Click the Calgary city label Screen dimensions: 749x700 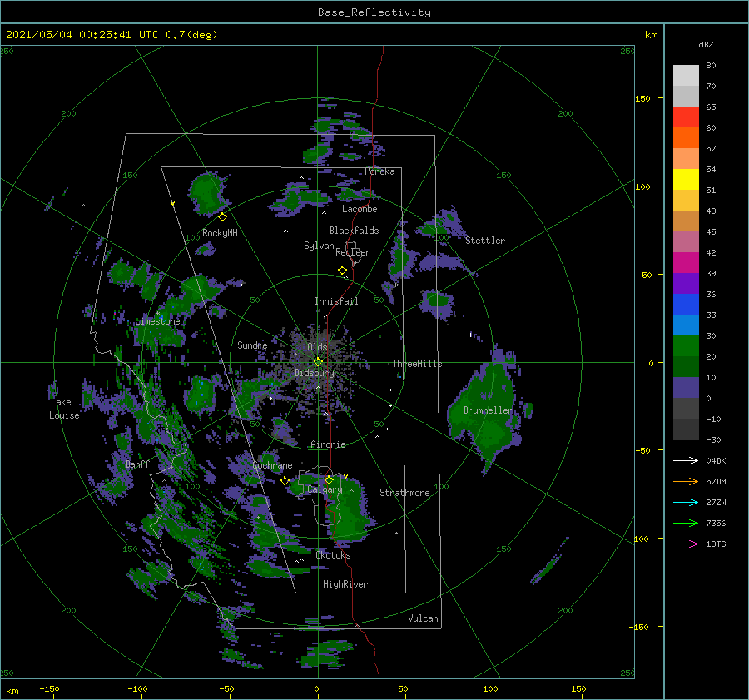[x=325, y=489]
